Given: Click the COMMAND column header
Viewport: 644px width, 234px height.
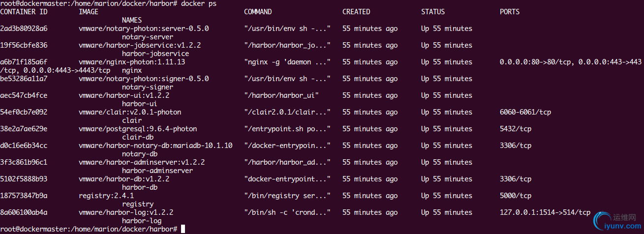Looking at the screenshot, I should pyautogui.click(x=258, y=12).
